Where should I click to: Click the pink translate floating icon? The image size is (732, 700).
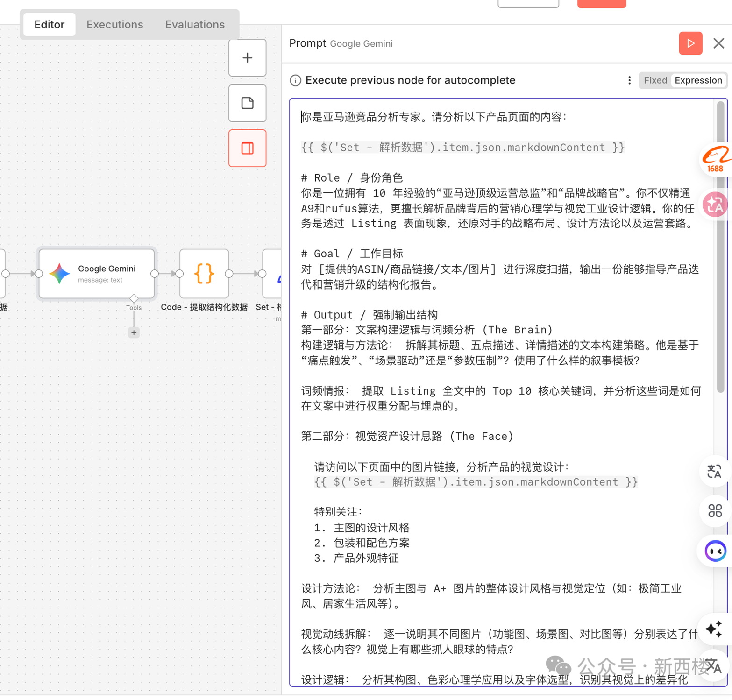coord(715,205)
